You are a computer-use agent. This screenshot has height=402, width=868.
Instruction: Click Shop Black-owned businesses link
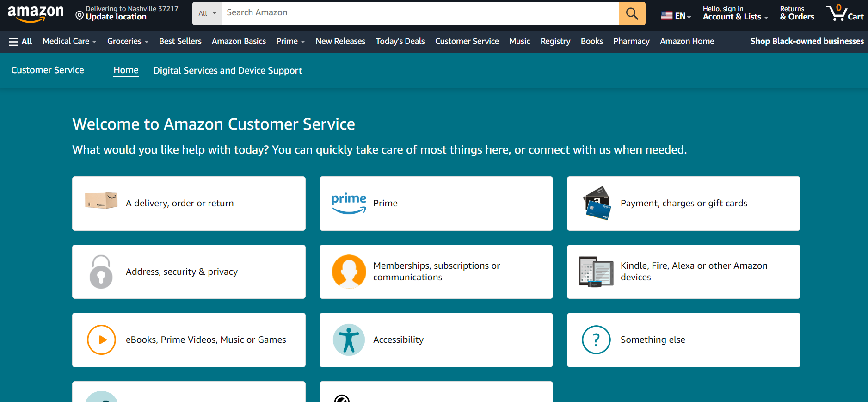click(x=807, y=41)
